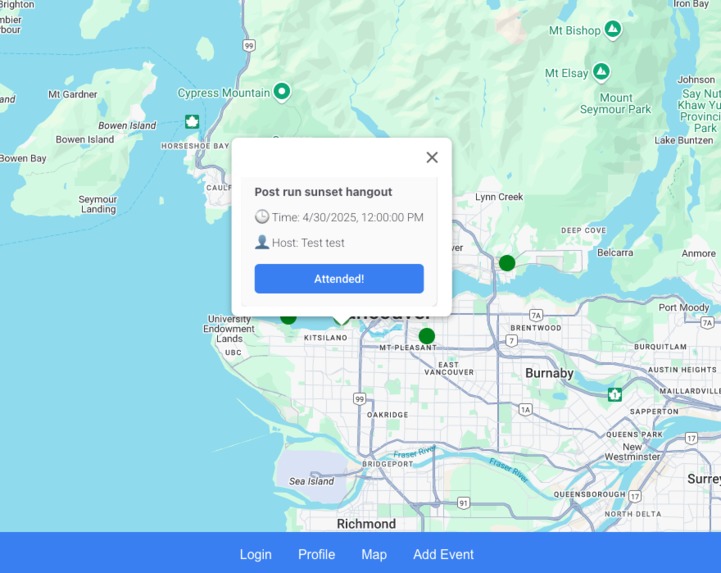
Task: Click the 'Post run sunset hangout' title
Action: tap(323, 192)
